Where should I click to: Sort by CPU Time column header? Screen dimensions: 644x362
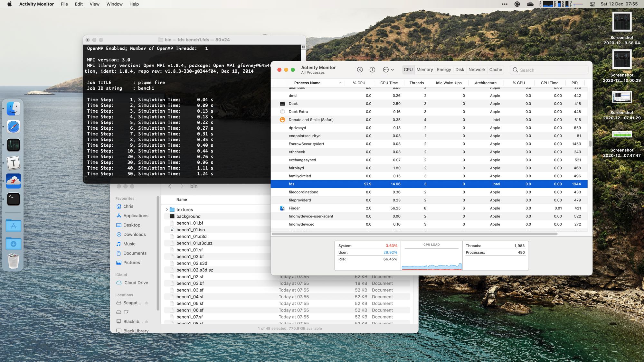pyautogui.click(x=389, y=83)
